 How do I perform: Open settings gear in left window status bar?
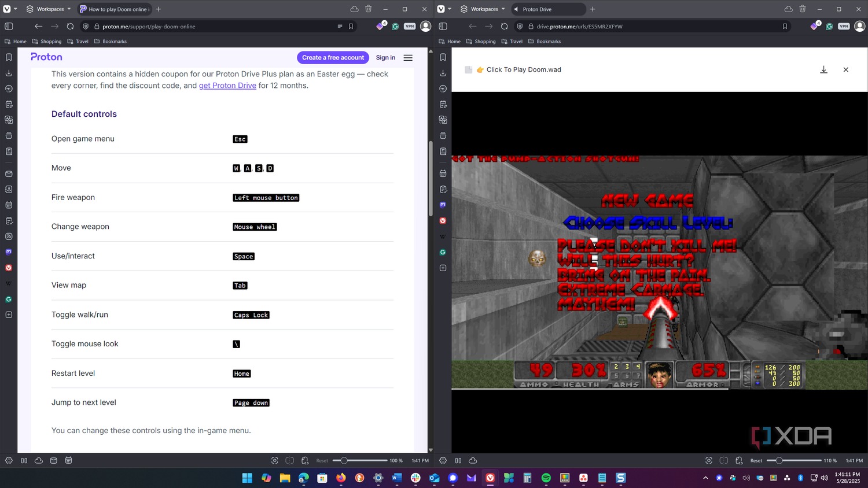[x=9, y=460]
